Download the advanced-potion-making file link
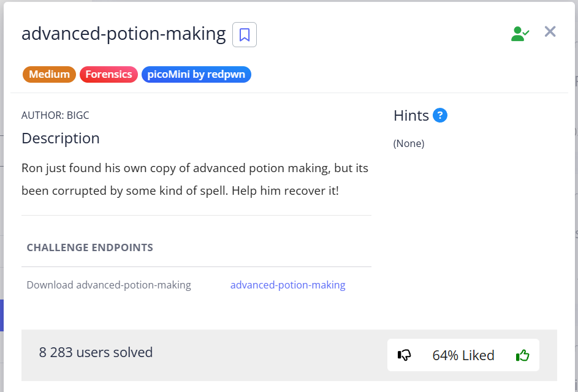Viewport: 578px width, 392px height. coord(287,285)
